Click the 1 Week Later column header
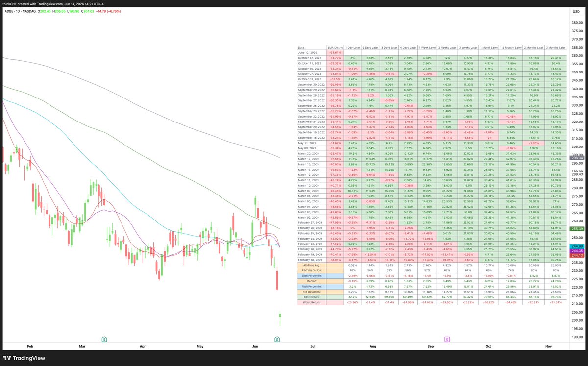This screenshot has width=588, height=366. (427, 48)
